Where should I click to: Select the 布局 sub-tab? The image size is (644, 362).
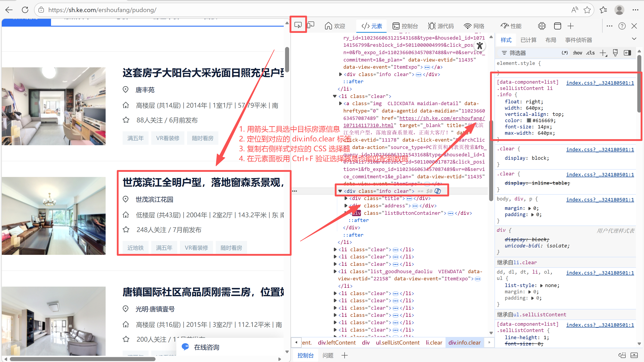pyautogui.click(x=550, y=40)
